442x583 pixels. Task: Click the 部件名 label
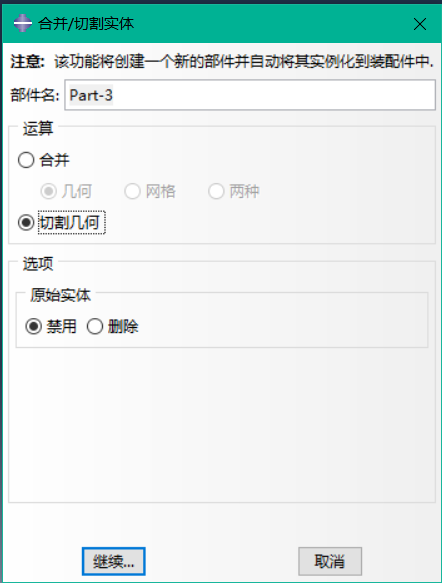point(35,95)
